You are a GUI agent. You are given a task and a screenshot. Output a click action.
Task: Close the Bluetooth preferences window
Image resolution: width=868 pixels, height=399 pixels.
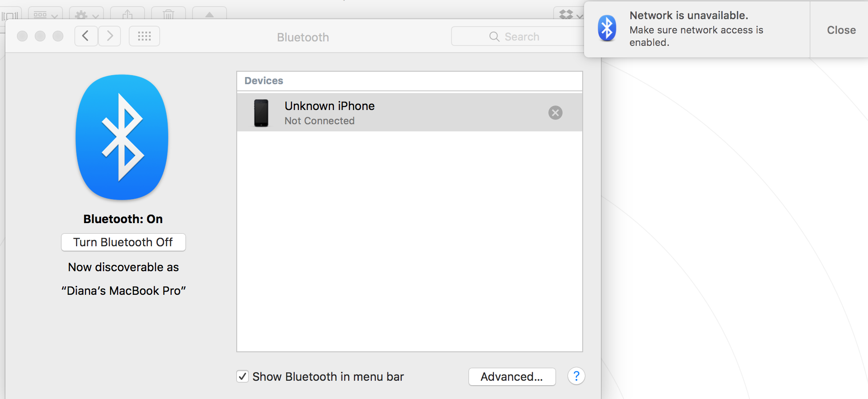[22, 36]
